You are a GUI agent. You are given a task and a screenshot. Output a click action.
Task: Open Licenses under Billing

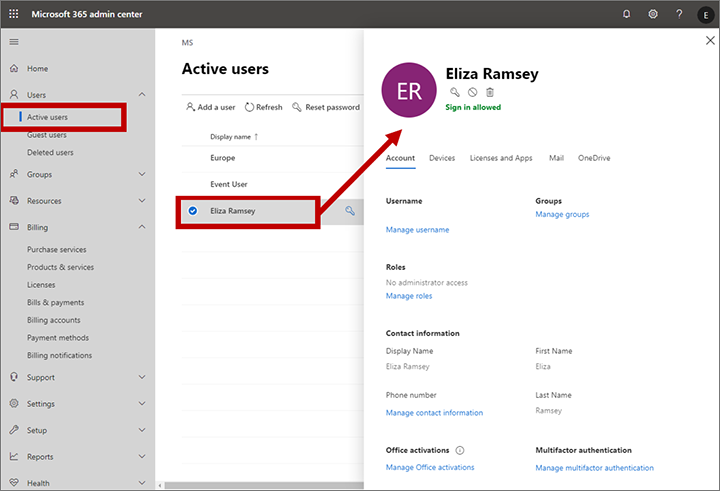[41, 285]
